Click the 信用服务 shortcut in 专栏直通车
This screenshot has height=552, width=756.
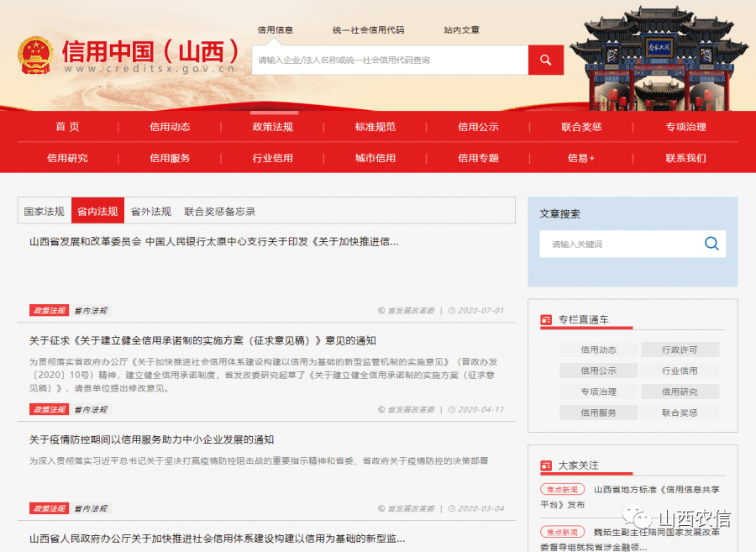click(x=598, y=413)
